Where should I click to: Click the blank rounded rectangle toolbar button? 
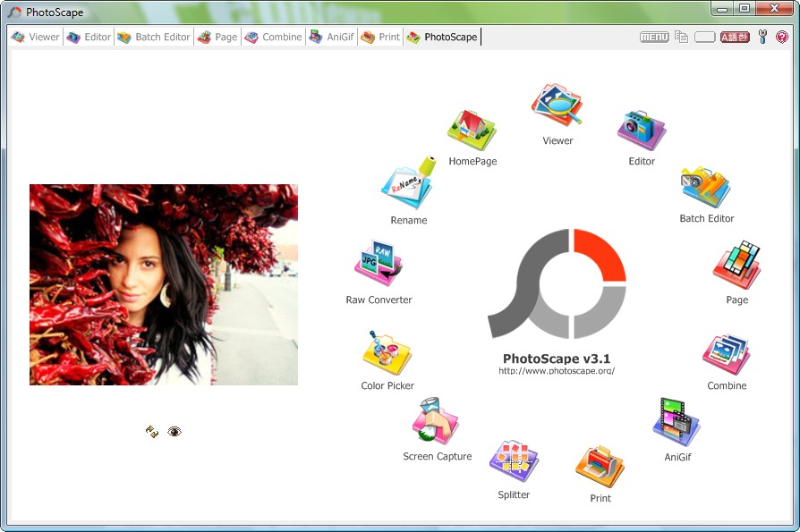click(x=704, y=38)
